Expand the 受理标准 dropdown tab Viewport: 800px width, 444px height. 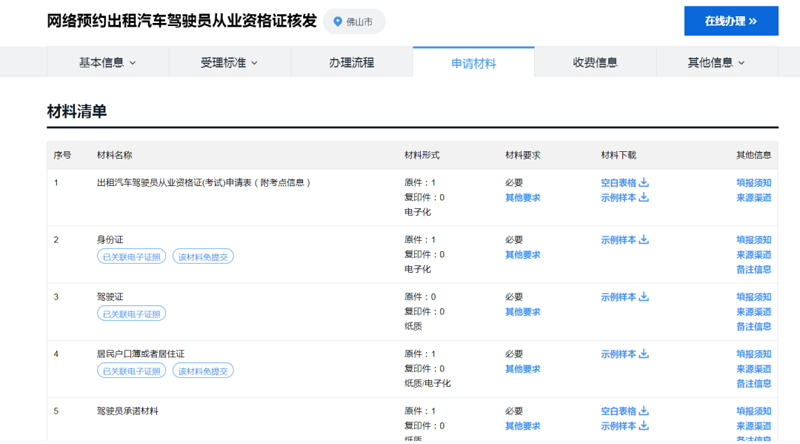[229, 63]
